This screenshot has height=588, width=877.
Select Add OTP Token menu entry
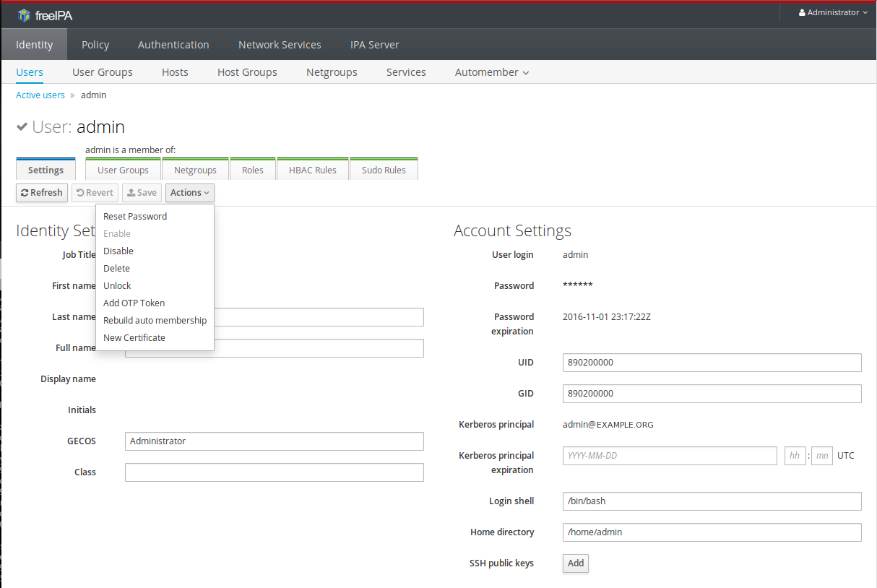134,303
